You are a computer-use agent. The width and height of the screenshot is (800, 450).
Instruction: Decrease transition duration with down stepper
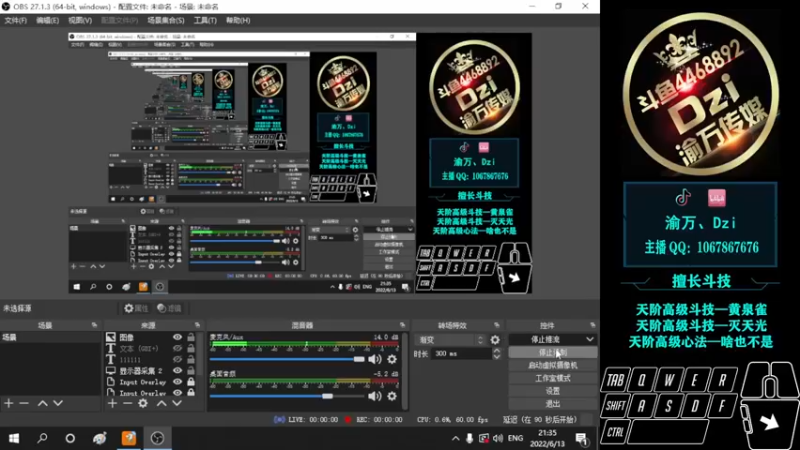pos(496,357)
